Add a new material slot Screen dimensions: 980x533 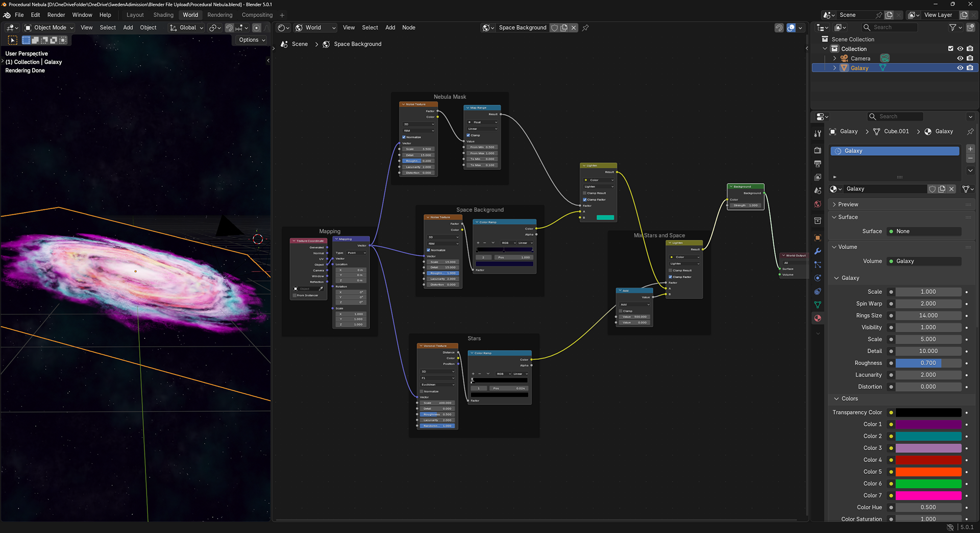pyautogui.click(x=970, y=149)
